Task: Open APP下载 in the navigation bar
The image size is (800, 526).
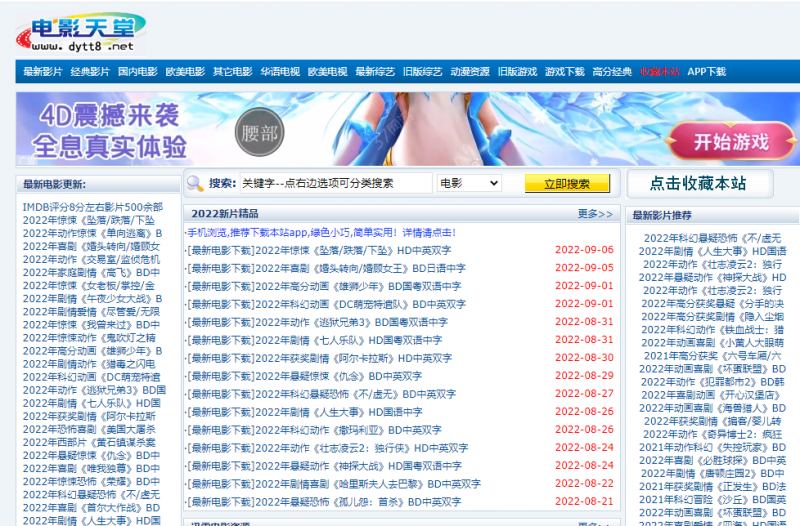Action: 707,72
